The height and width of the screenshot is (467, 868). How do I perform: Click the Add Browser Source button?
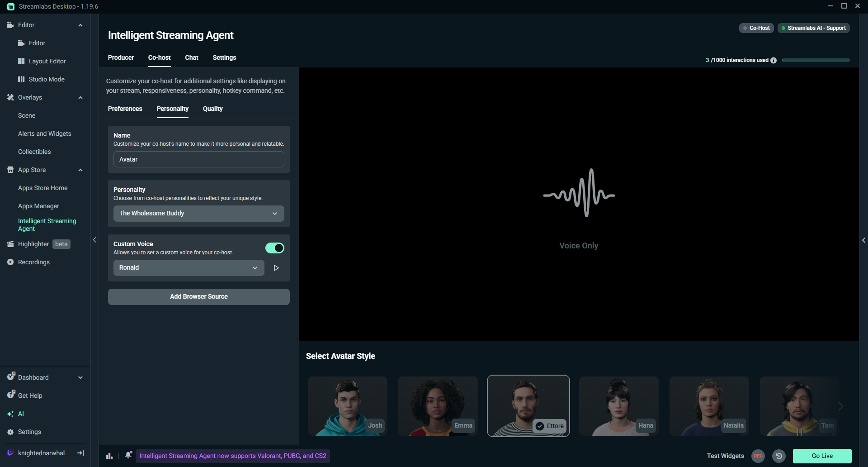(198, 296)
